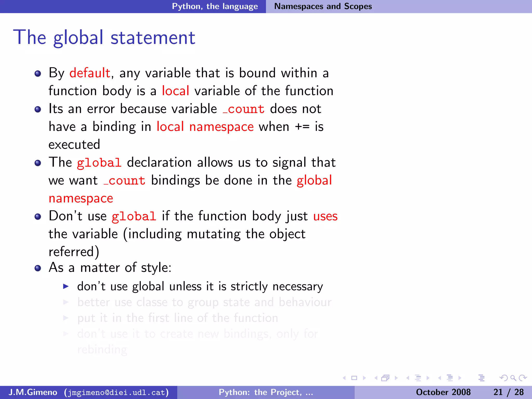Open 'Namespaces and Scopes' section tab
The image size is (532, 399).
pyautogui.click(x=323, y=6)
